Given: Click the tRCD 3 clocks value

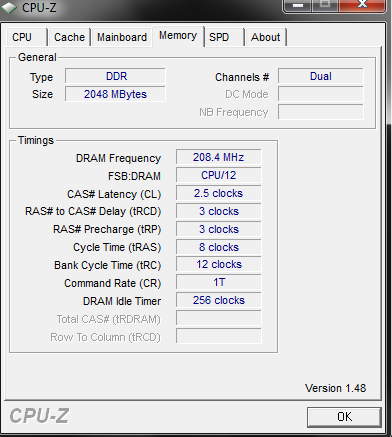Looking at the screenshot, I should (219, 211).
